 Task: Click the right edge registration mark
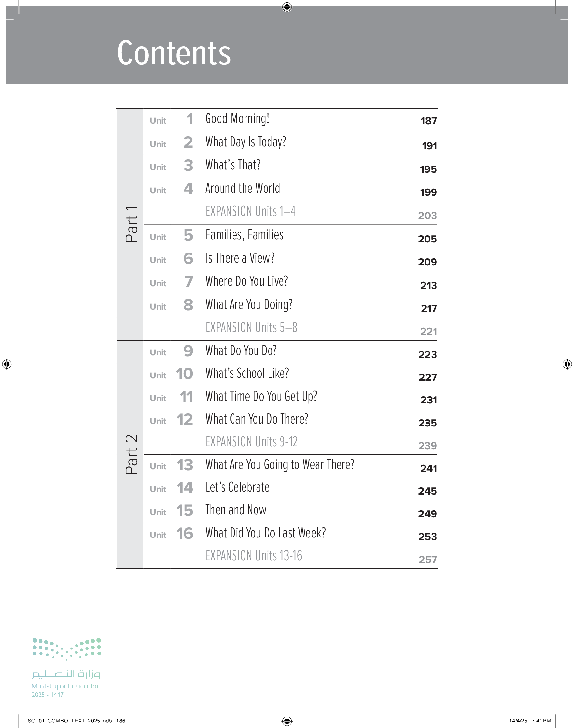[x=567, y=364]
